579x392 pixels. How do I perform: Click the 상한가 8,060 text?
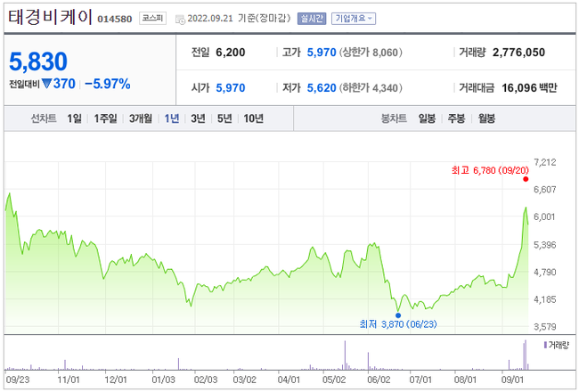[x=371, y=53]
